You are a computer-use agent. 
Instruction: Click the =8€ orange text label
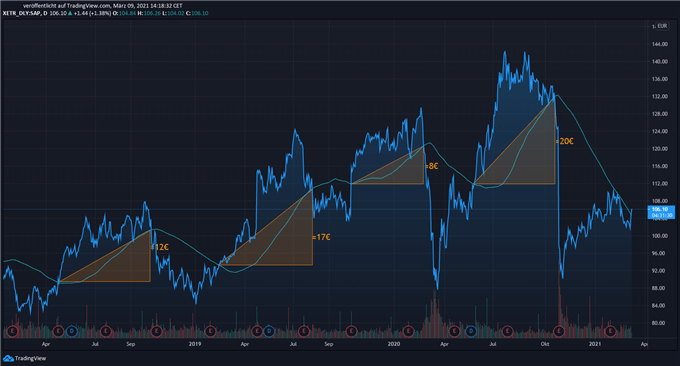[x=432, y=166]
